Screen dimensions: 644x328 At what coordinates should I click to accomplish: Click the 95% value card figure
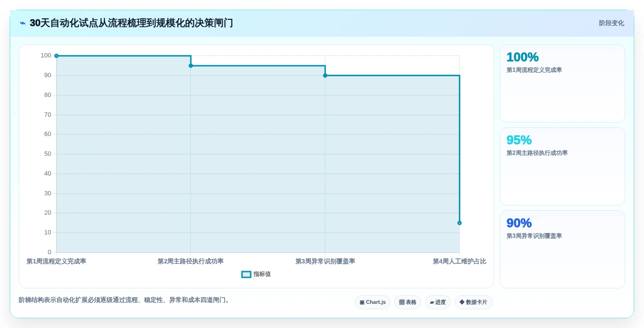519,140
